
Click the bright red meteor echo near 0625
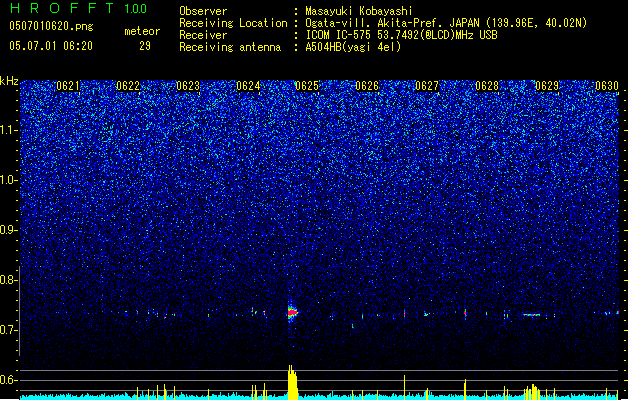coord(293,312)
